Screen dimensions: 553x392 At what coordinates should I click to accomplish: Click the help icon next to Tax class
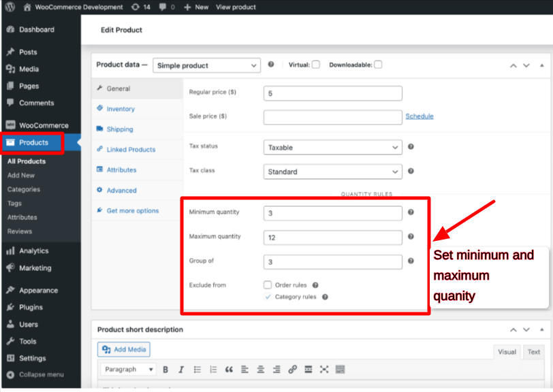[x=411, y=171]
